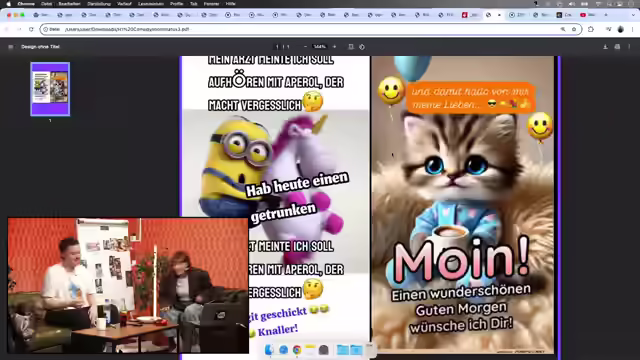Click the volume icon in the menu bar
This screenshot has height=360, width=640.
571,4
